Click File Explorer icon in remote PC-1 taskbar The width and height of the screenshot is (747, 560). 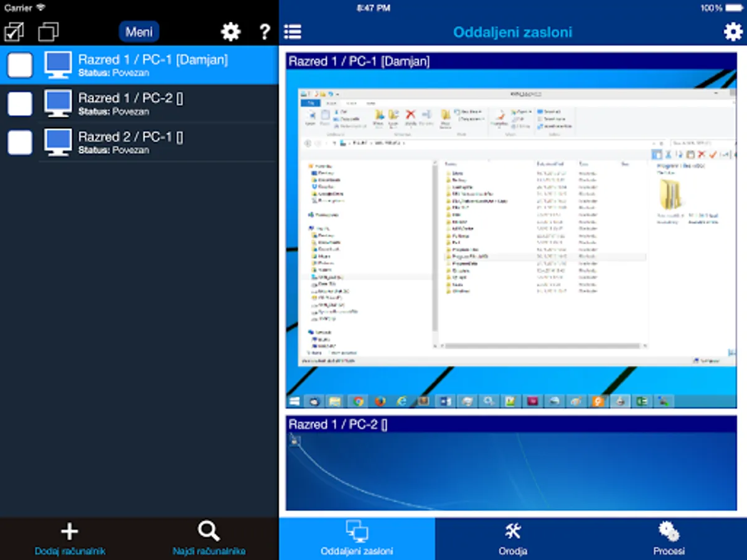pos(335,401)
